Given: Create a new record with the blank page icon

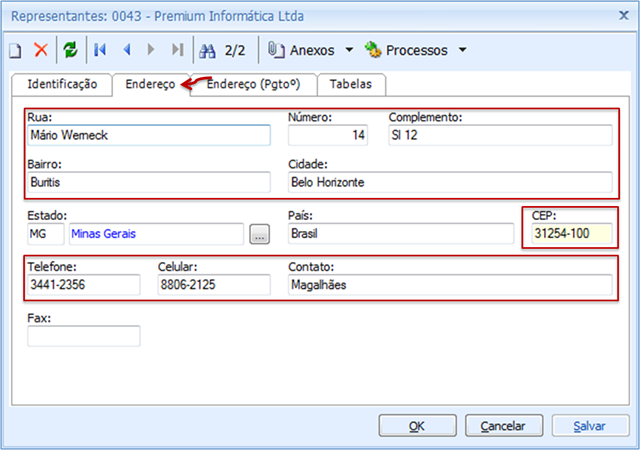Looking at the screenshot, I should pyautogui.click(x=16, y=50).
